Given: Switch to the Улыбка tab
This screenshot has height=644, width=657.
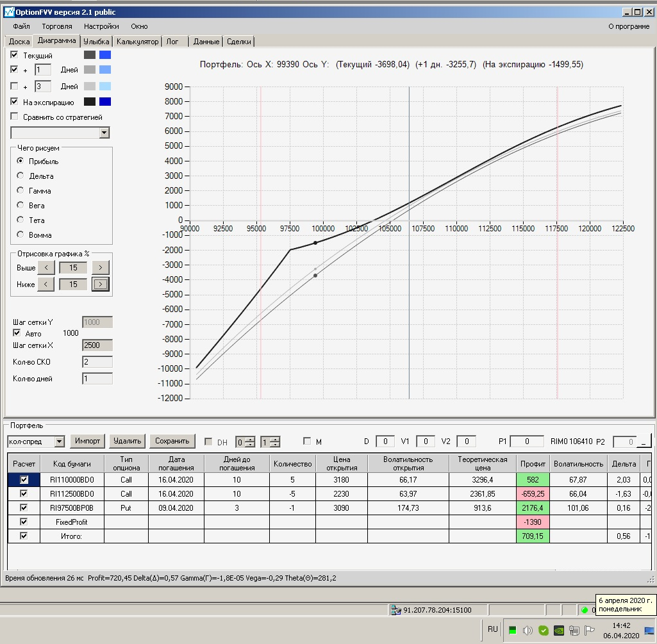Looking at the screenshot, I should pos(96,42).
